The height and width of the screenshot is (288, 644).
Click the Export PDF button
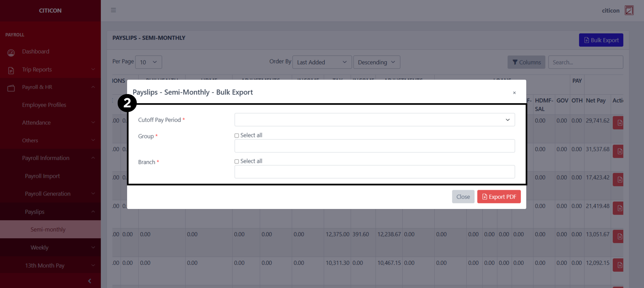(499, 197)
